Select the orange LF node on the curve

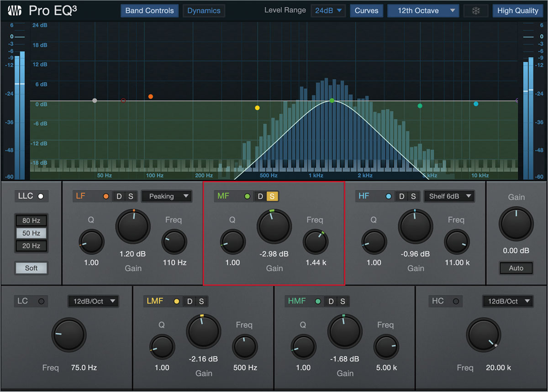[151, 97]
